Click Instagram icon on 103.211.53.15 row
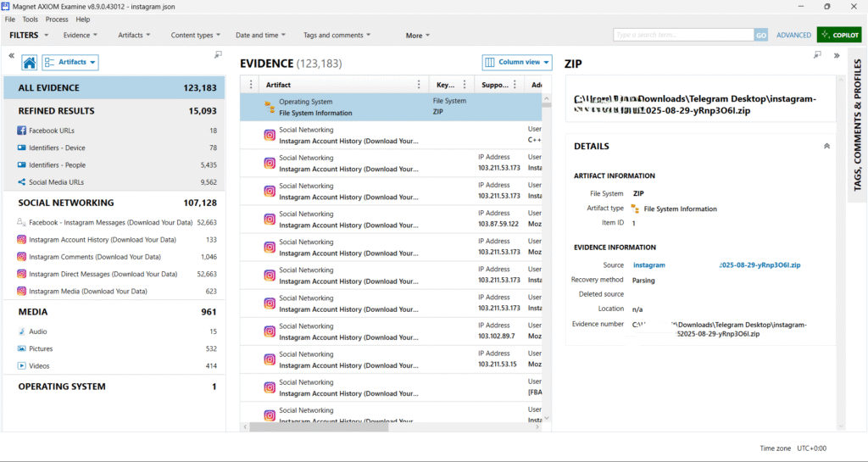Image resolution: width=868 pixels, height=462 pixels. 270,359
